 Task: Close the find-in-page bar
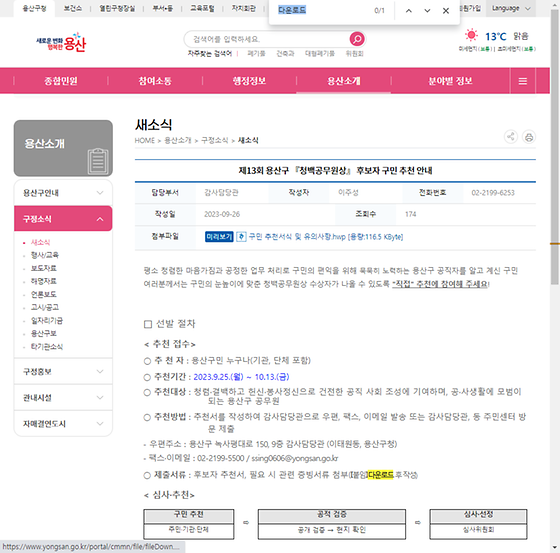pyautogui.click(x=446, y=11)
